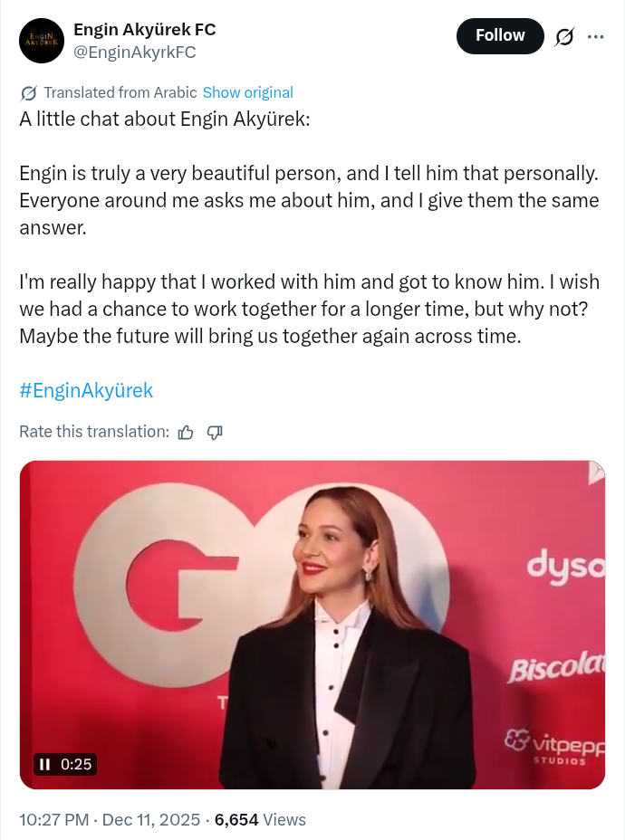Click the display name 'Engin Akyürek FC'

(144, 29)
